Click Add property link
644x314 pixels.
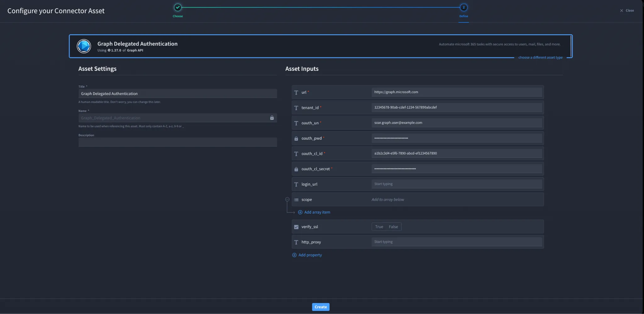(x=307, y=255)
